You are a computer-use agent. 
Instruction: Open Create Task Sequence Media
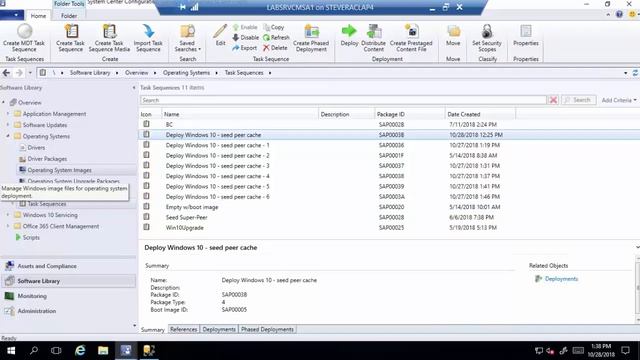(x=109, y=38)
